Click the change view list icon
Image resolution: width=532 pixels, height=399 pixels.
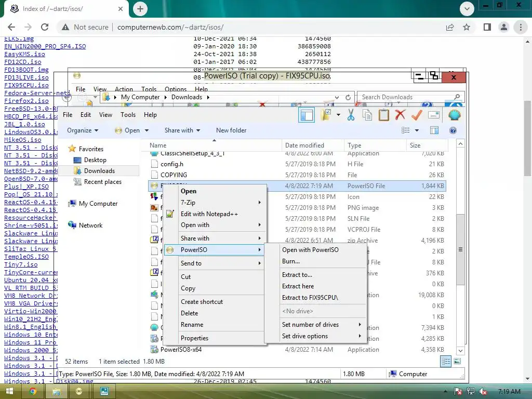(405, 130)
